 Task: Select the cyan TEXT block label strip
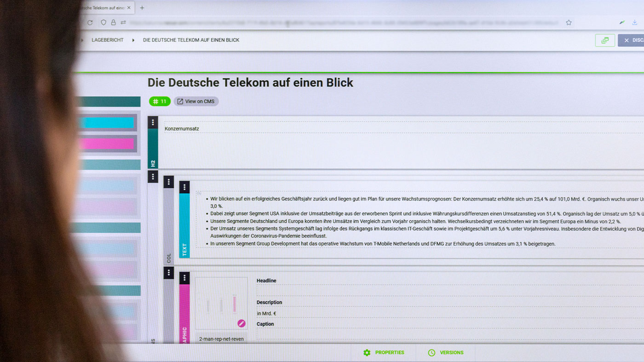(x=184, y=225)
